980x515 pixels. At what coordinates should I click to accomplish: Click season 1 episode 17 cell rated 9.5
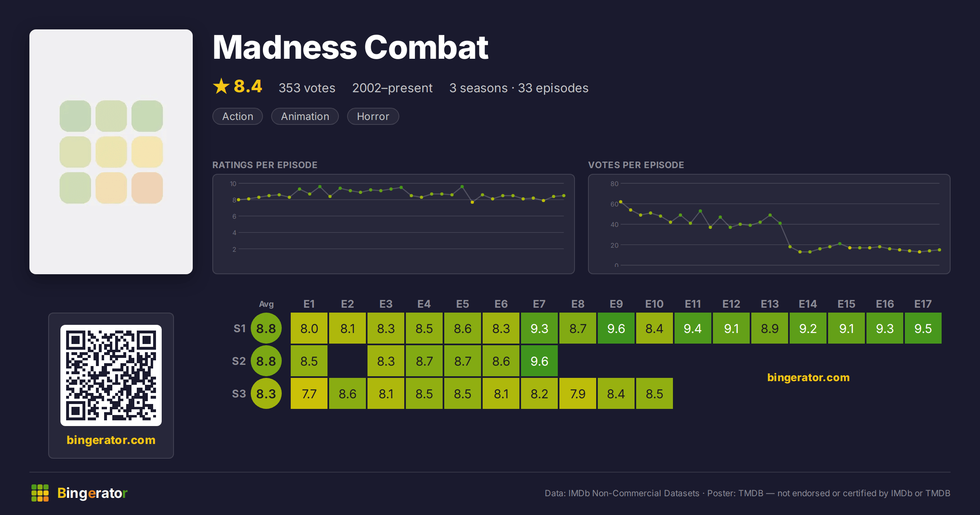[923, 328]
